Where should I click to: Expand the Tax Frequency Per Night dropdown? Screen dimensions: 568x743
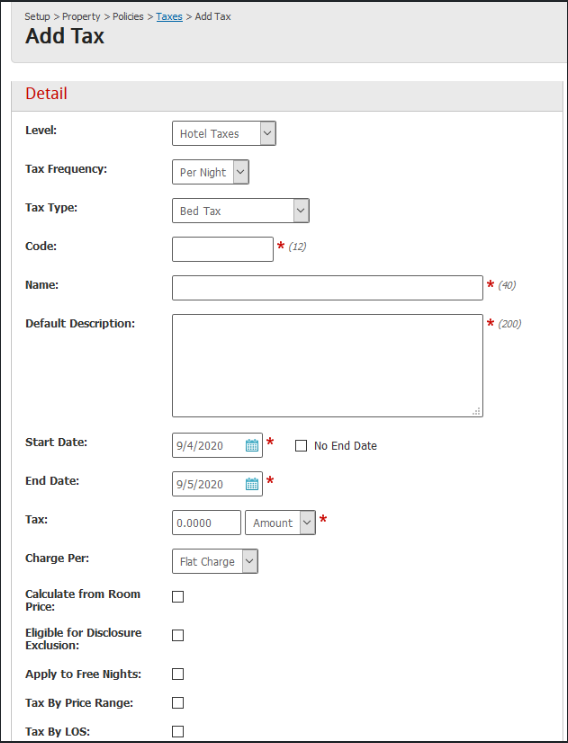point(210,172)
